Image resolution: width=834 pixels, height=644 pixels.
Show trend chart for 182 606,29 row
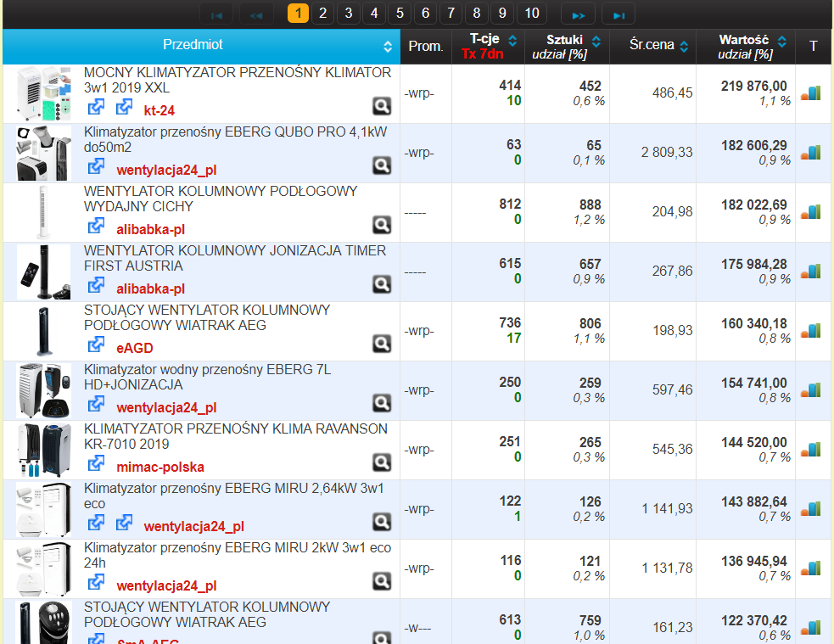810,154
